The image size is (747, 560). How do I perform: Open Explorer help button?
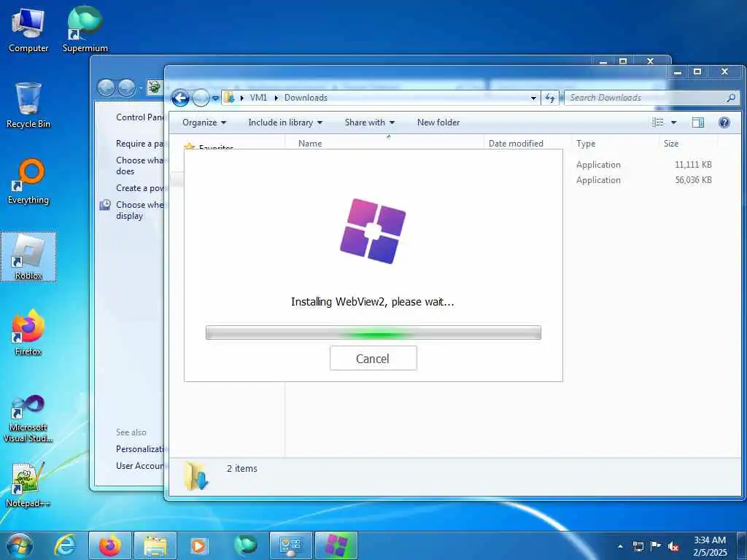point(724,122)
